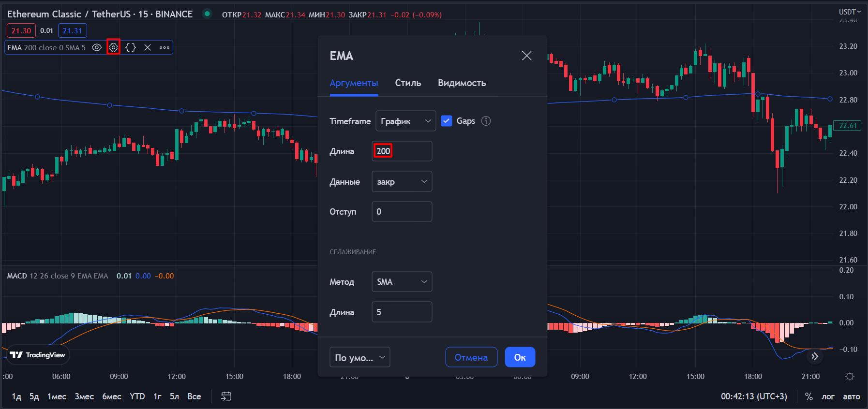Toggle the Gaps checkbox

point(447,121)
